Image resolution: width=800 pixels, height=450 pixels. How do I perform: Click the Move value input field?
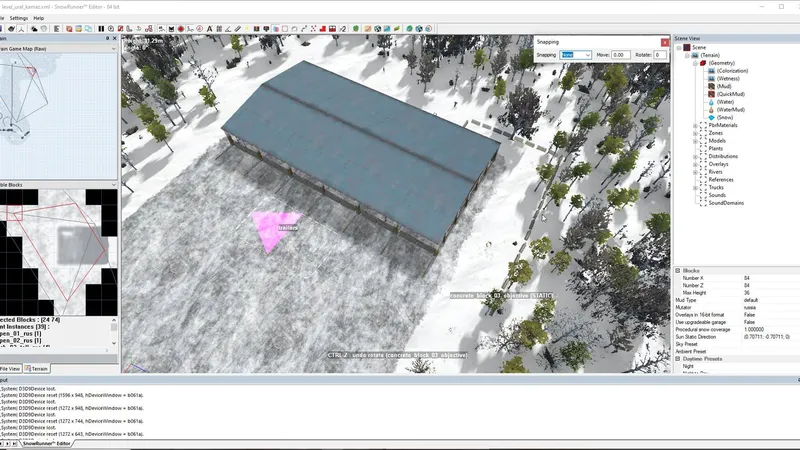(620, 55)
